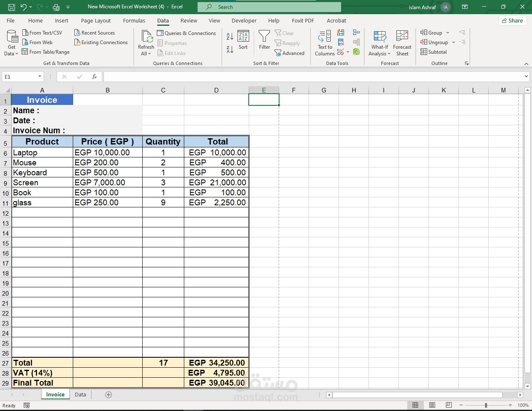Viewport: 532px width, 411px height.
Task: Open the Group dropdown arrow
Action: point(448,32)
